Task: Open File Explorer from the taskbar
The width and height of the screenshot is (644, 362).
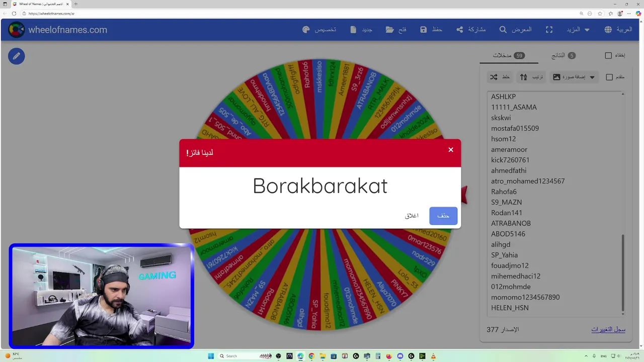Action: coord(323,356)
